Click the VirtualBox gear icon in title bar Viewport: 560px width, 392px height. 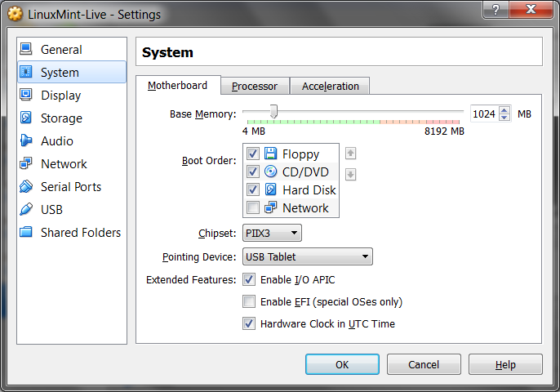15,14
